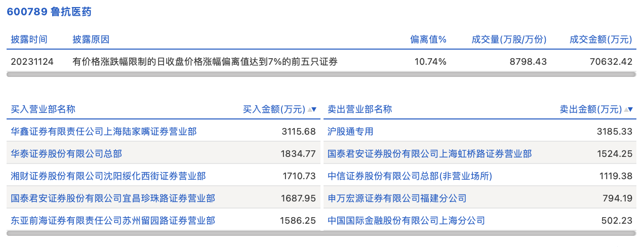Open the 沪股通专用 seller link
644x247 pixels.
pos(350,132)
